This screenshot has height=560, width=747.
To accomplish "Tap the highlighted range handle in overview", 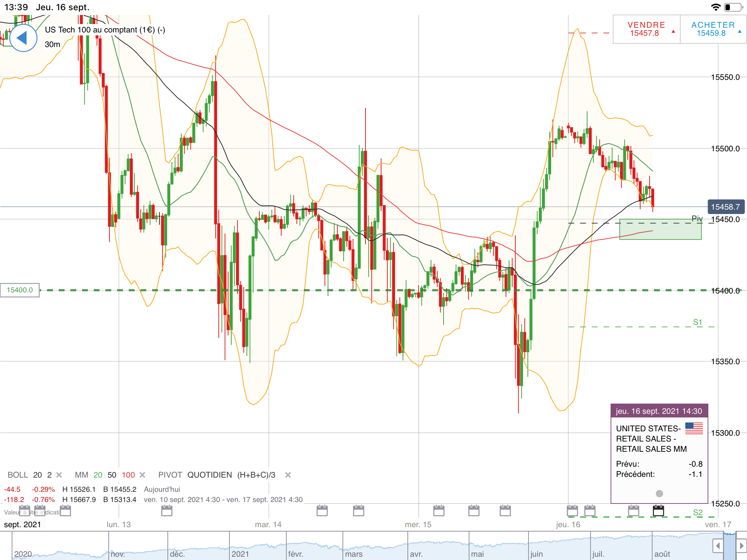I will [x=730, y=546].
